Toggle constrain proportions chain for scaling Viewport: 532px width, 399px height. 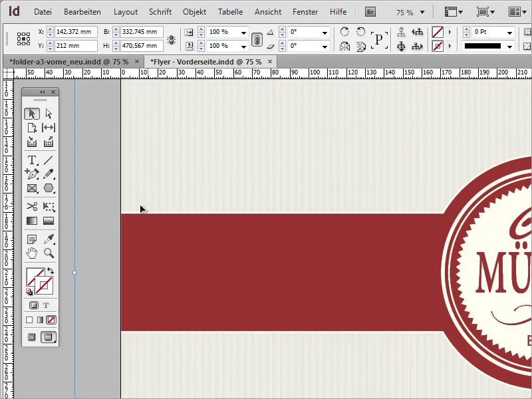257,40
